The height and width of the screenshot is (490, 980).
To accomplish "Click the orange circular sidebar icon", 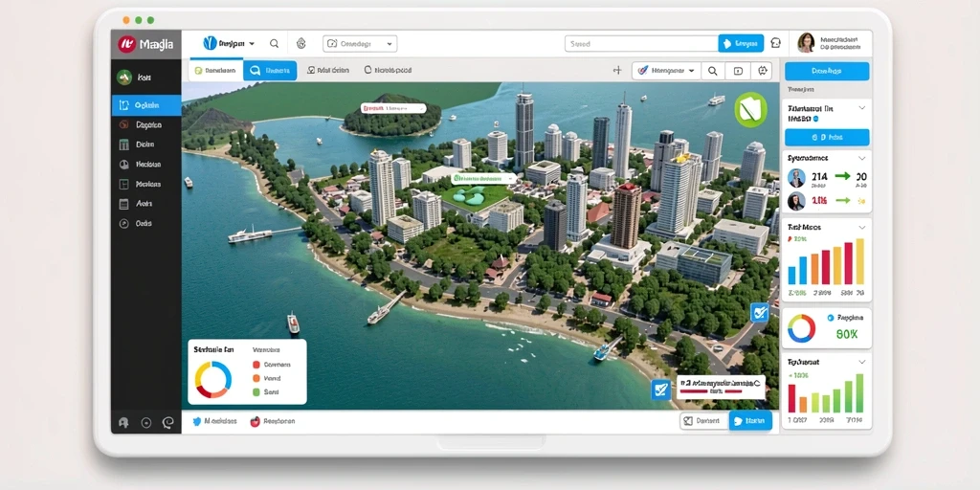I will pos(123,125).
